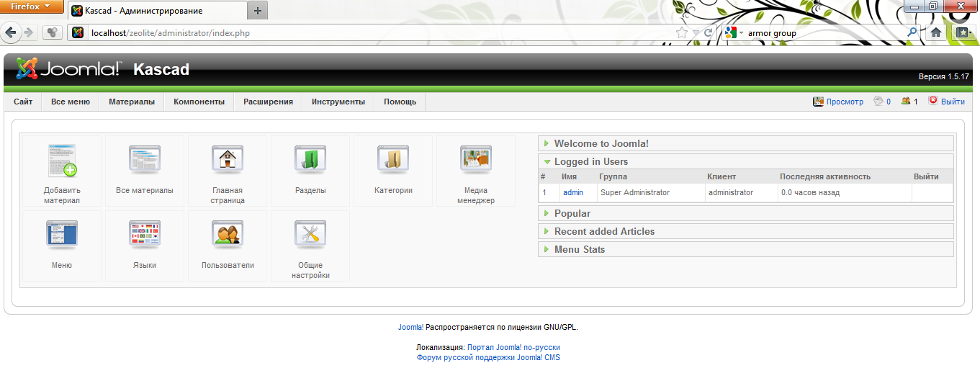The width and height of the screenshot is (980, 386).
Task: Open the Все меню menu
Action: [x=71, y=102]
